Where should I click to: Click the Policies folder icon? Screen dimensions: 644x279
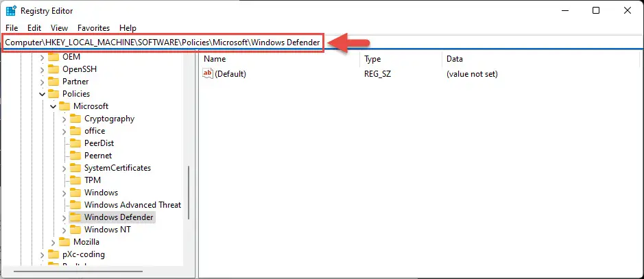point(53,93)
